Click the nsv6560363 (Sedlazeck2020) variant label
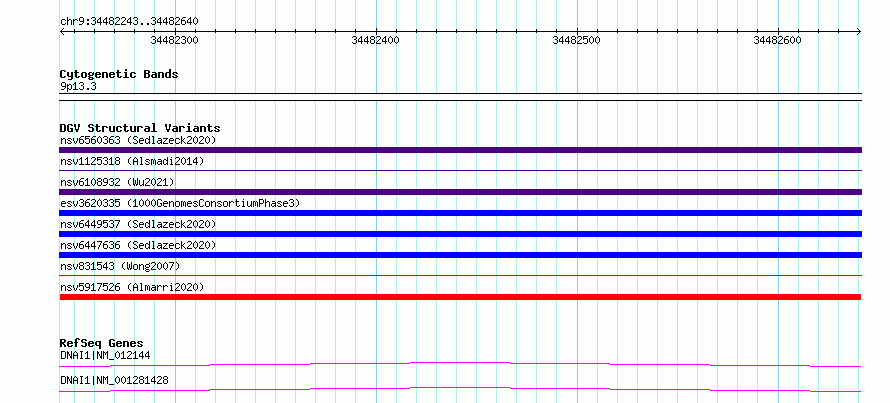This screenshot has width=890, height=403. tap(138, 140)
